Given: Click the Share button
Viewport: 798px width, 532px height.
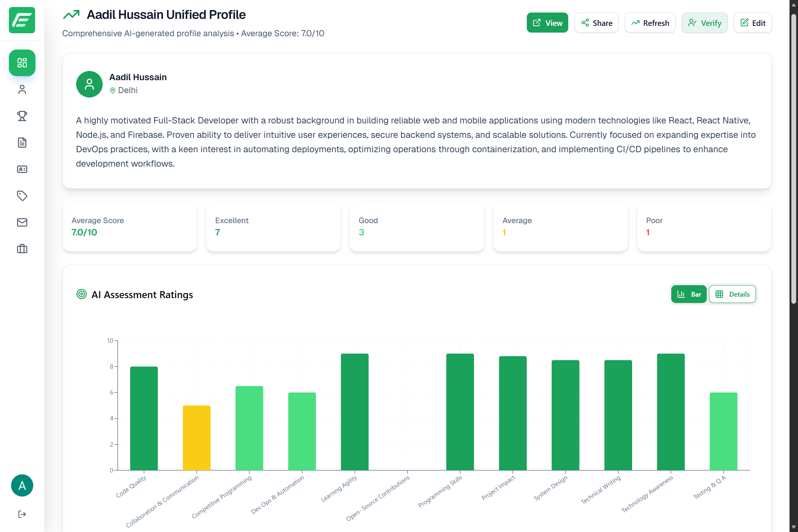Looking at the screenshot, I should 597,23.
